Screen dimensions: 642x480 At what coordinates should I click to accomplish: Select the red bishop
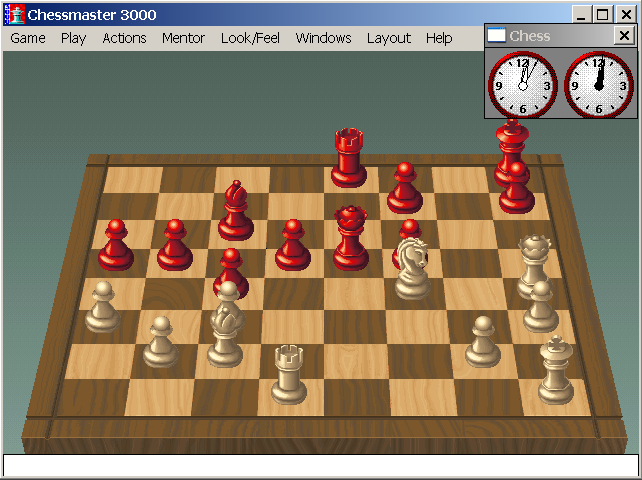(236, 210)
